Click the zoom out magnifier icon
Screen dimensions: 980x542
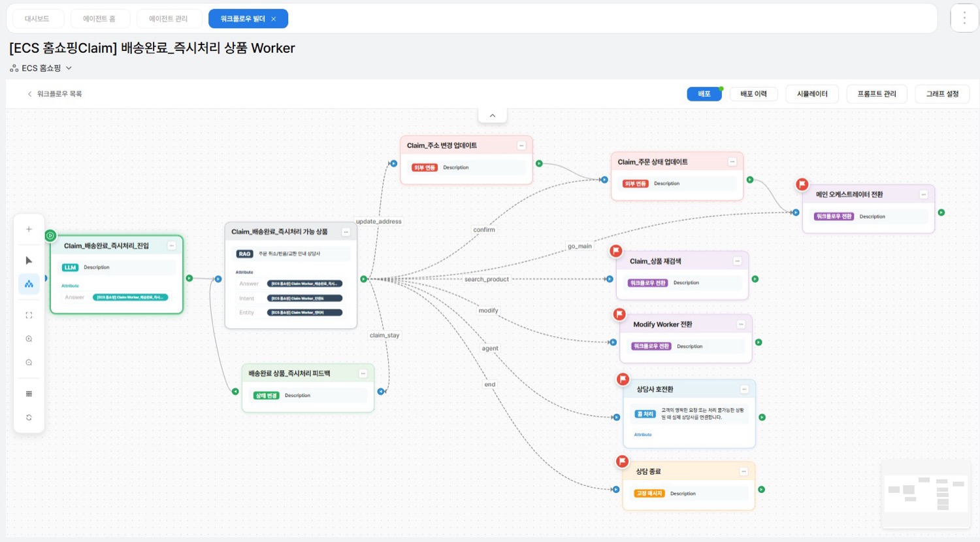click(x=29, y=362)
